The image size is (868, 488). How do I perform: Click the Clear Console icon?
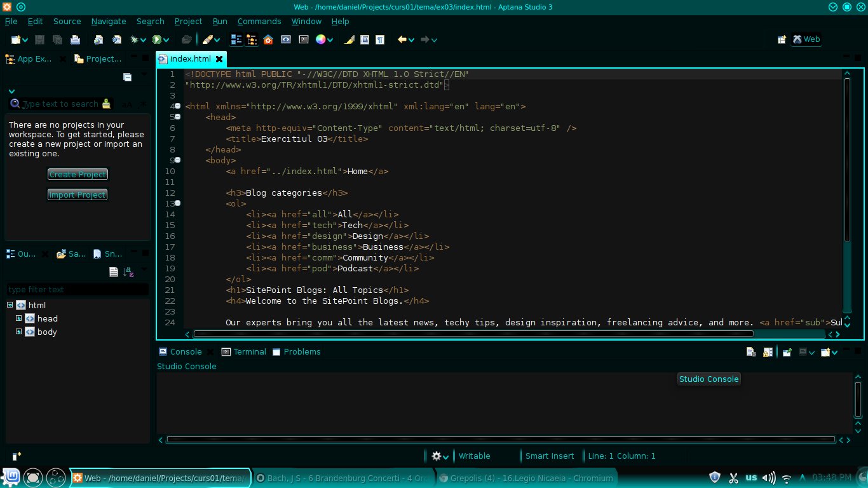(x=751, y=352)
